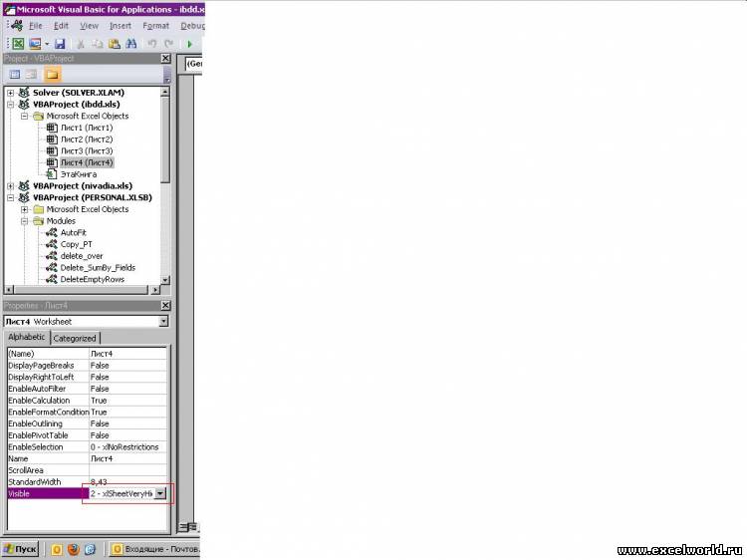Launch Firefox from quick launch bar

[x=74, y=549]
